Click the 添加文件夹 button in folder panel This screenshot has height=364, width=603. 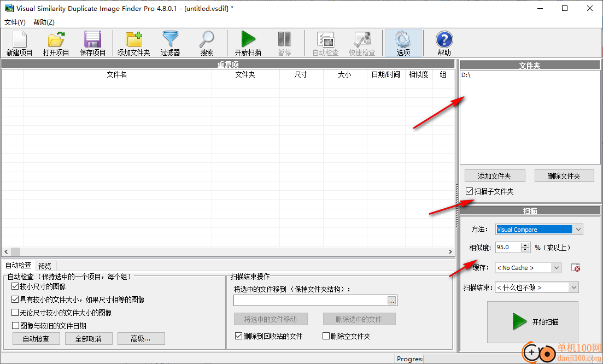pyautogui.click(x=495, y=176)
